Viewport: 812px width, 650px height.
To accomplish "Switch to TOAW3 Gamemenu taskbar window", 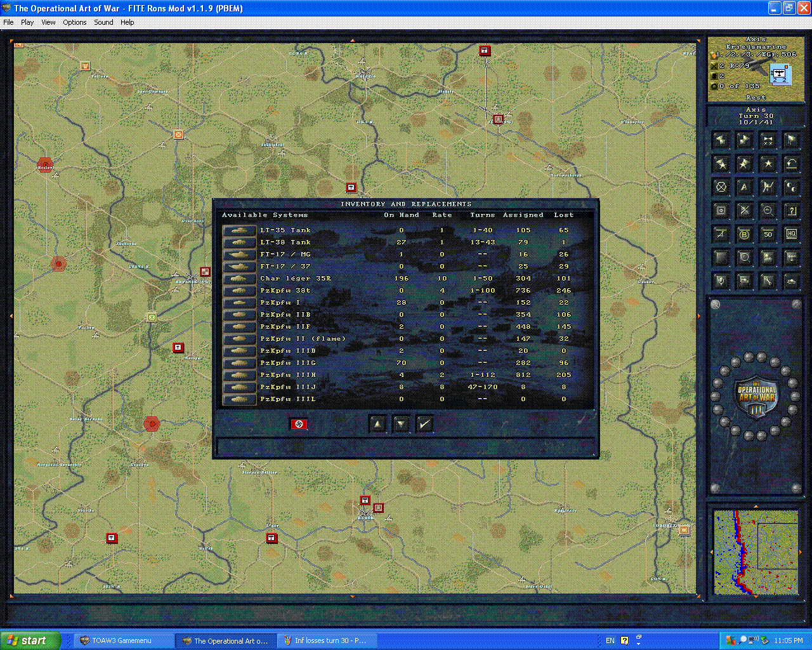I will point(124,640).
